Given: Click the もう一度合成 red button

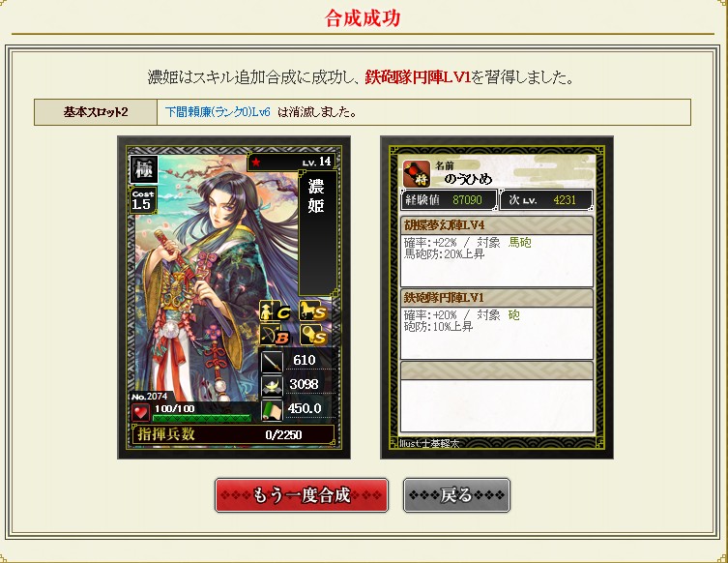Looking at the screenshot, I should tap(302, 495).
